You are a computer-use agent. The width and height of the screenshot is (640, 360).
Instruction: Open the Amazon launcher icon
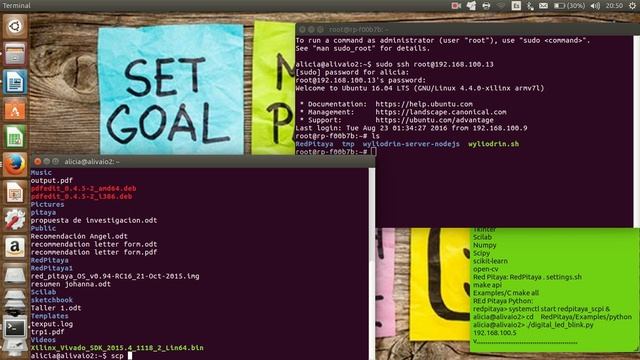tap(15, 247)
